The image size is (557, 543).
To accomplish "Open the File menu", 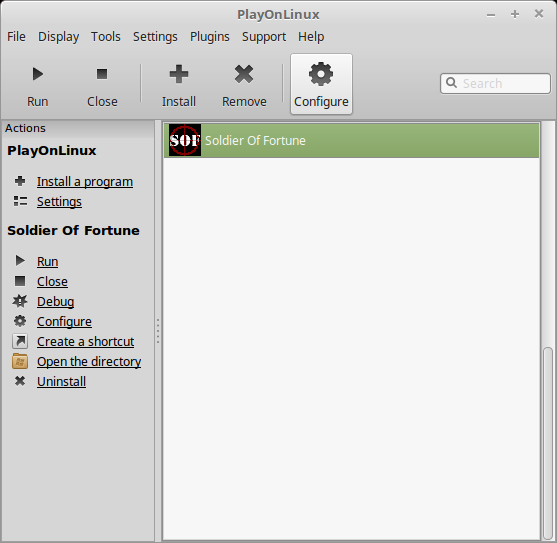I will [x=16, y=37].
